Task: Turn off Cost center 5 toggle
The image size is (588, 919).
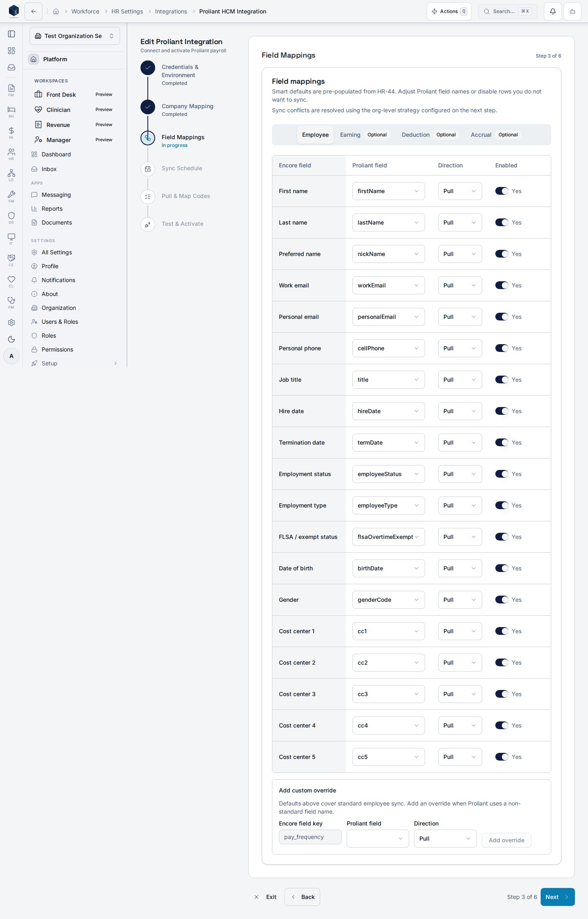Action: coord(502,757)
